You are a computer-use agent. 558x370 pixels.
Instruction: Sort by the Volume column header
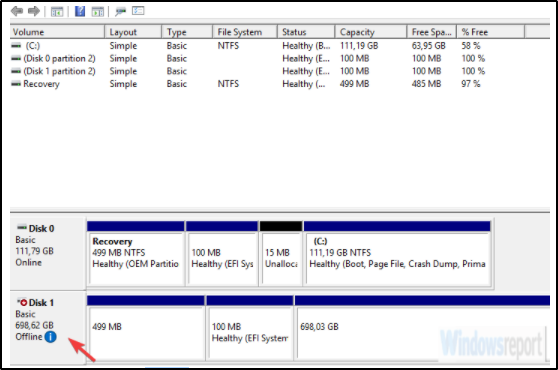[57, 32]
